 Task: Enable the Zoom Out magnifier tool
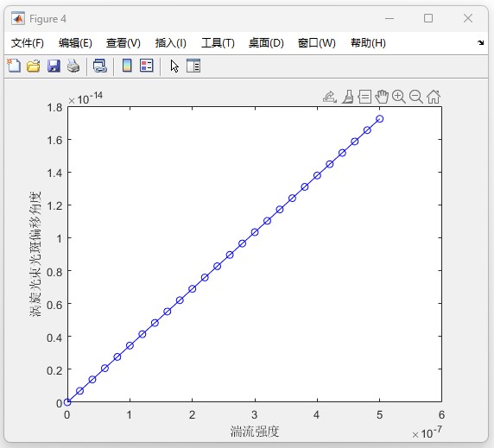point(416,97)
